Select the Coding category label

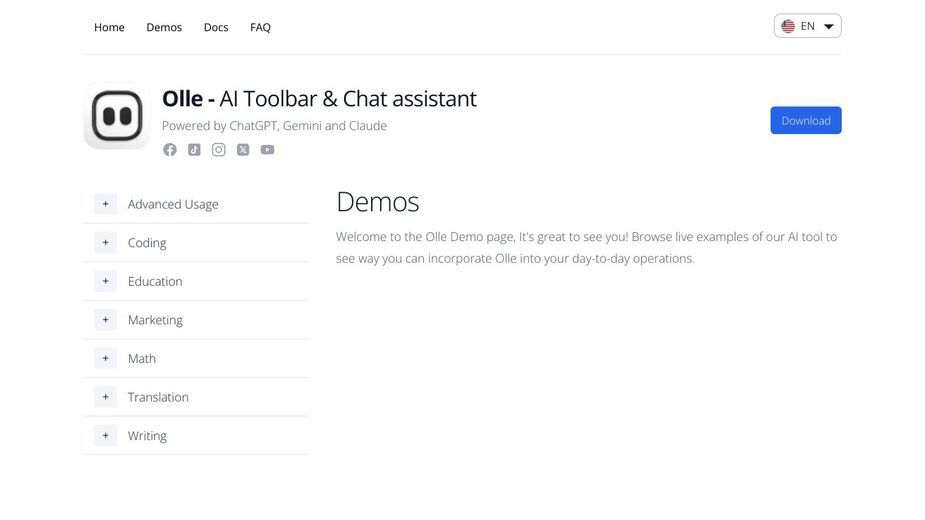[x=147, y=243]
